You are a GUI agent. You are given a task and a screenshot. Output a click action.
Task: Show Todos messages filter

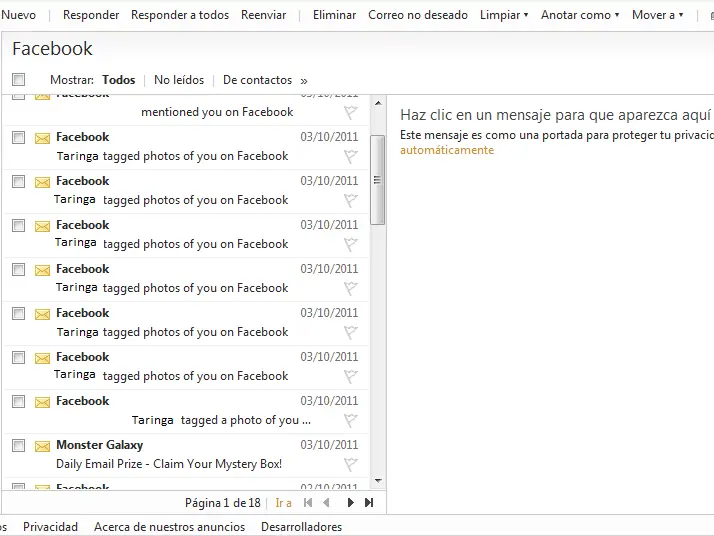(118, 80)
